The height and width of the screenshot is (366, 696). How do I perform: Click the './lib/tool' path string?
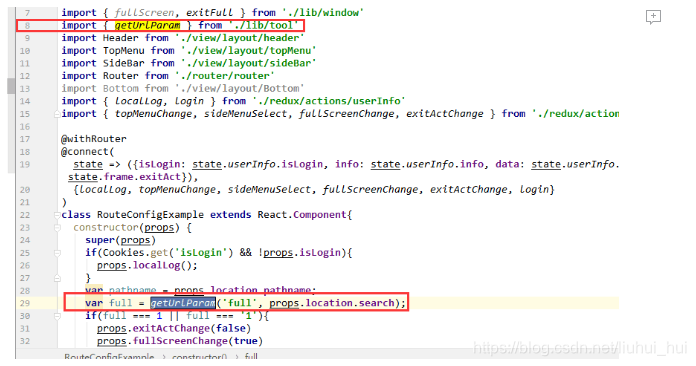click(x=263, y=25)
